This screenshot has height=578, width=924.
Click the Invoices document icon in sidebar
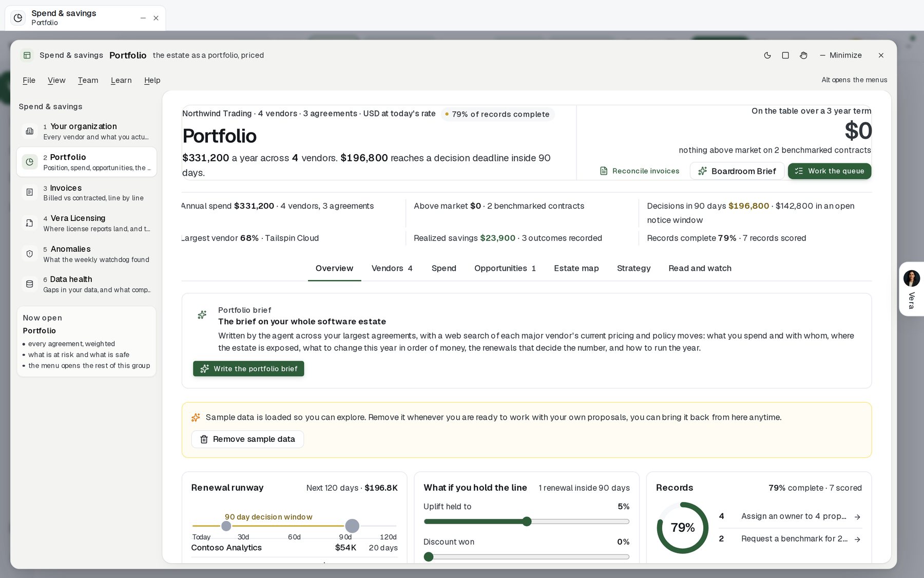[30, 192]
